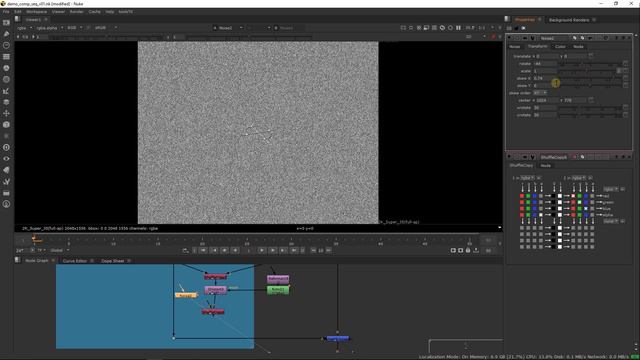
Task: Click the viewer refresh icon
Action: click(x=442, y=28)
